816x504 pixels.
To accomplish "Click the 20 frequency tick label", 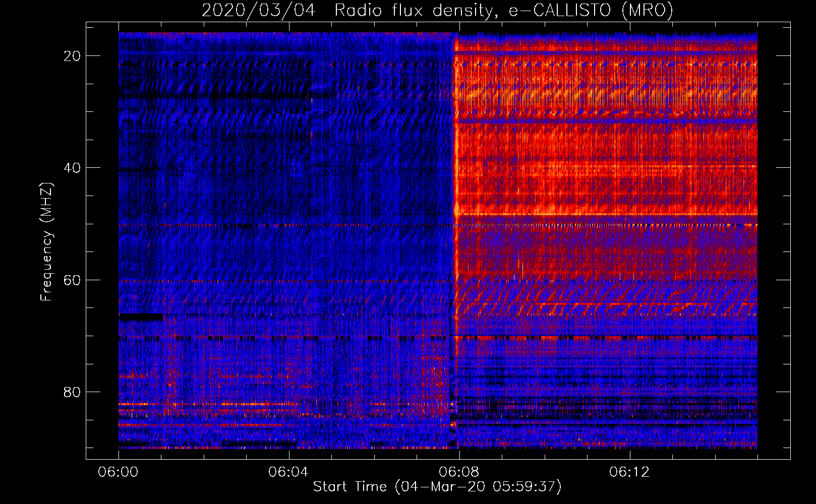I will click(72, 56).
